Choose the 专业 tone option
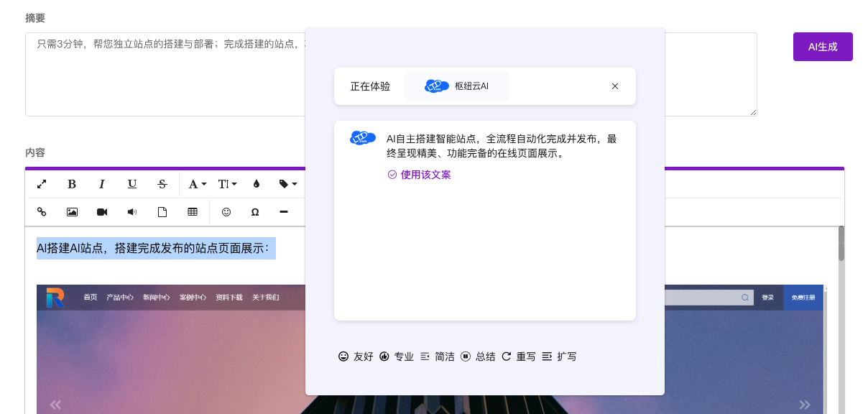Image resolution: width=868 pixels, height=414 pixels. coord(397,356)
